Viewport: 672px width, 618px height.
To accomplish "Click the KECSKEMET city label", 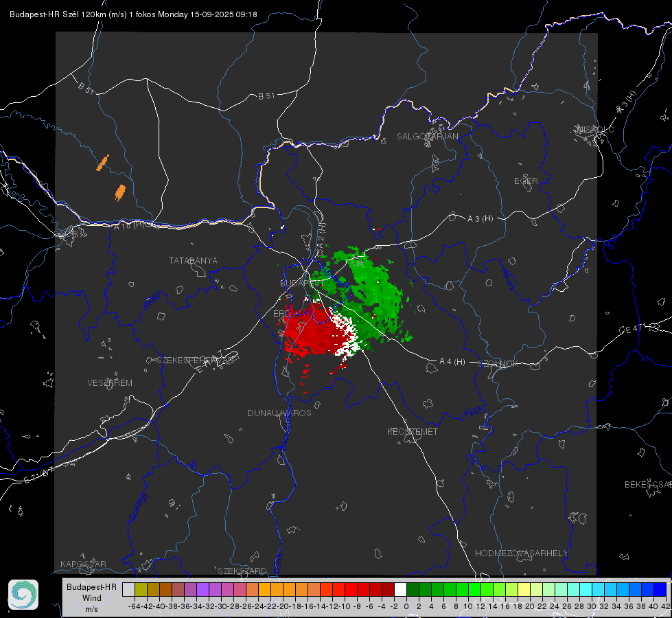I will tap(413, 431).
